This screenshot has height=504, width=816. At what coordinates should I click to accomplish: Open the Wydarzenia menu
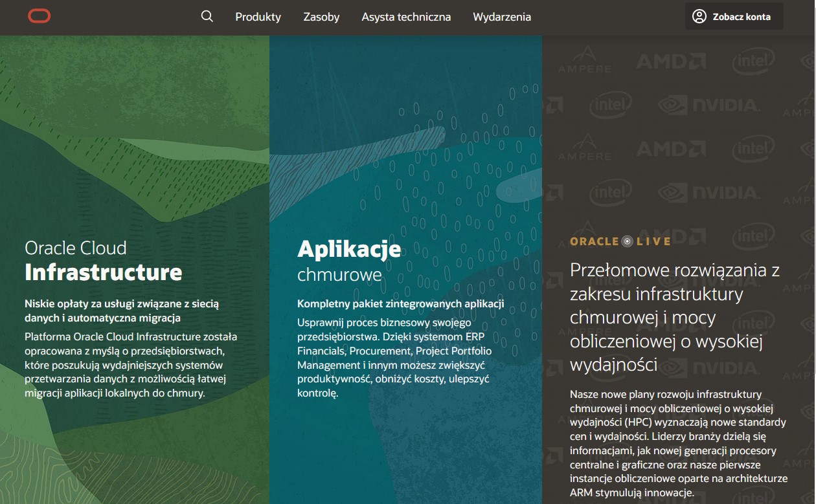[502, 17]
